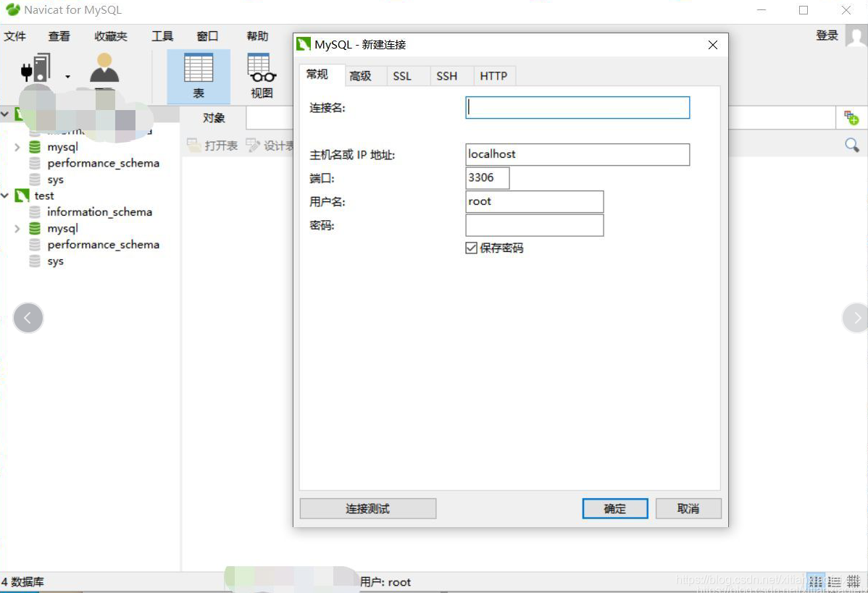Viewport: 868px width, 593px height.
Task: Click the Navicat logo in title bar
Action: (13, 9)
